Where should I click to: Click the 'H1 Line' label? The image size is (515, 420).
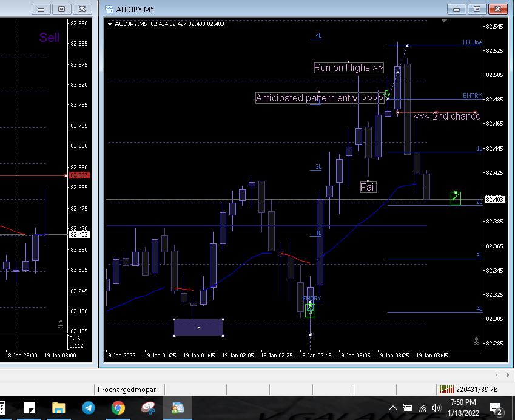coord(472,42)
